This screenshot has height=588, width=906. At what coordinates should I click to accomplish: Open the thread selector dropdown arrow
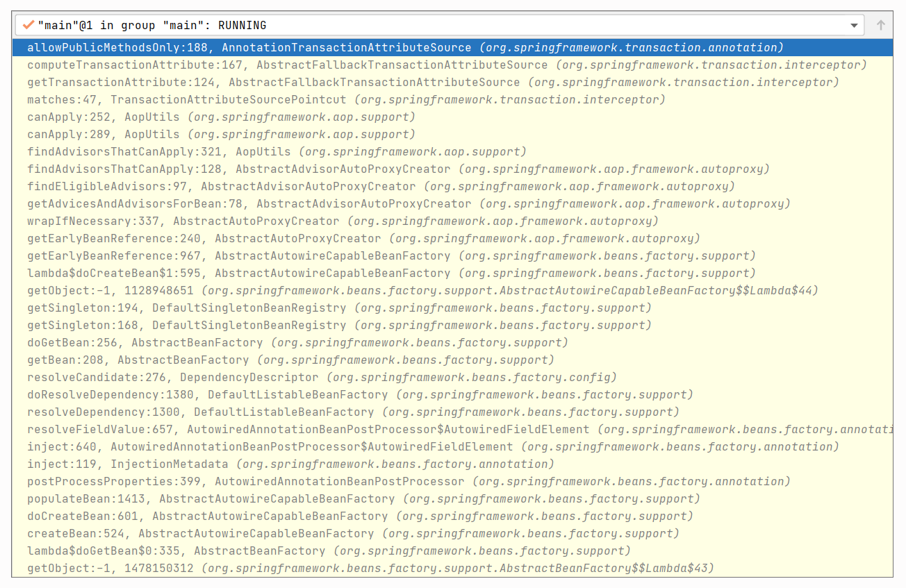[854, 26]
